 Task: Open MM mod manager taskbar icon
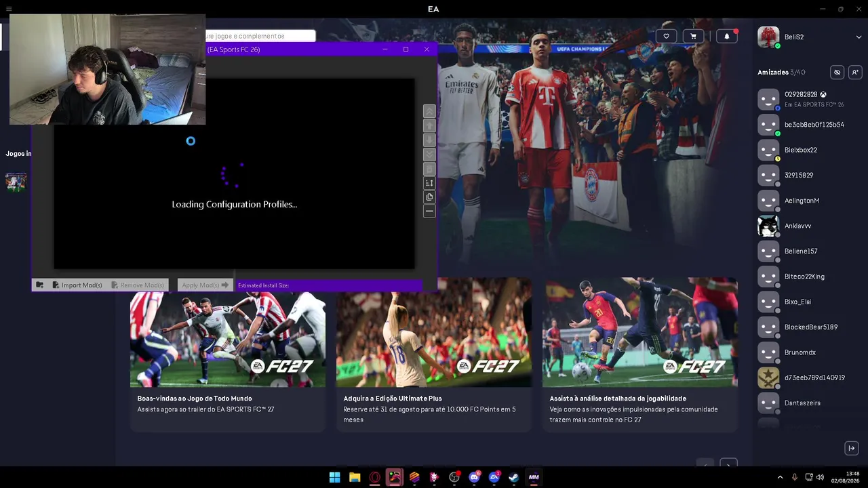534,477
